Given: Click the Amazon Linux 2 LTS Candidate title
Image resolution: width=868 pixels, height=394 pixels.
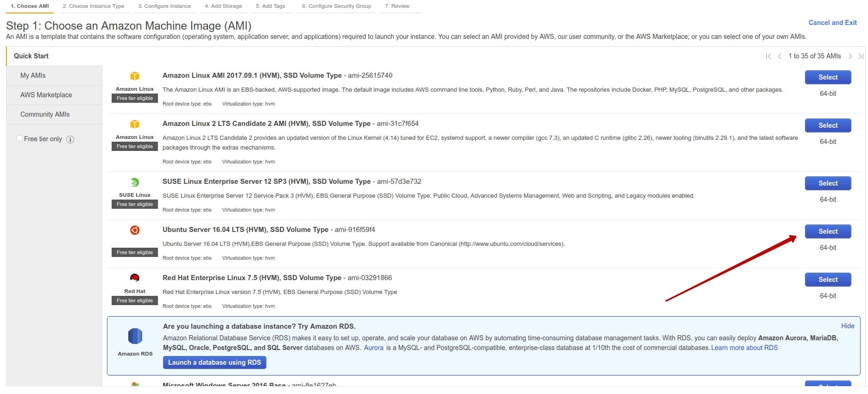Looking at the screenshot, I should [x=266, y=124].
